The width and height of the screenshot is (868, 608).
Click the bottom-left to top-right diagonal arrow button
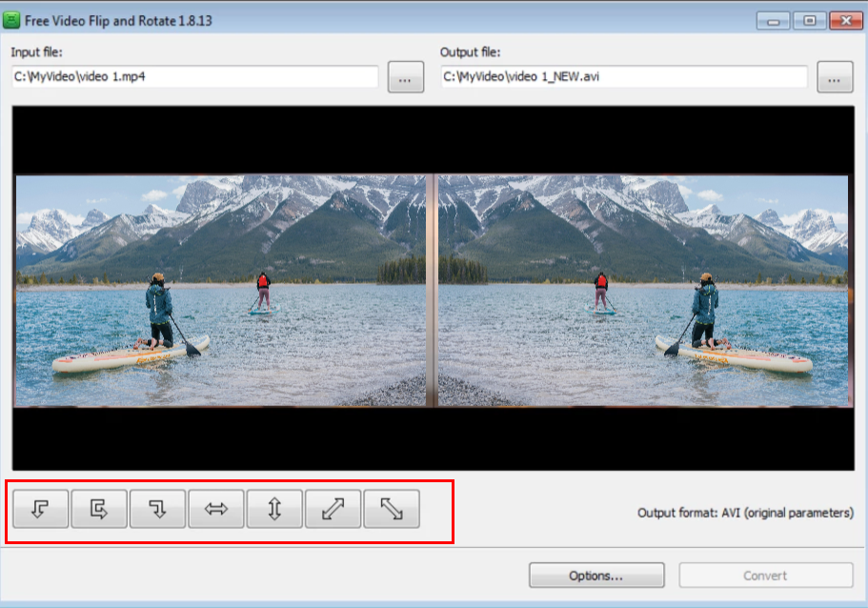click(333, 508)
